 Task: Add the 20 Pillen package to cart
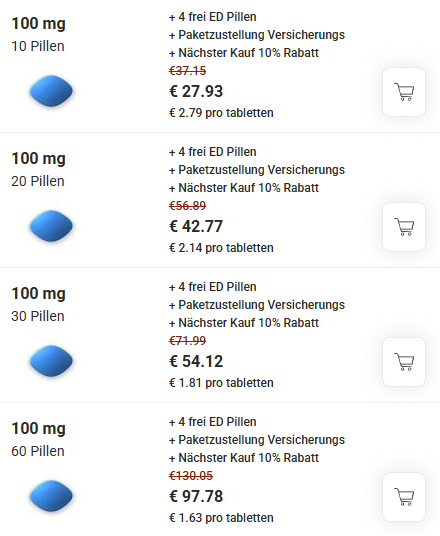point(404,227)
